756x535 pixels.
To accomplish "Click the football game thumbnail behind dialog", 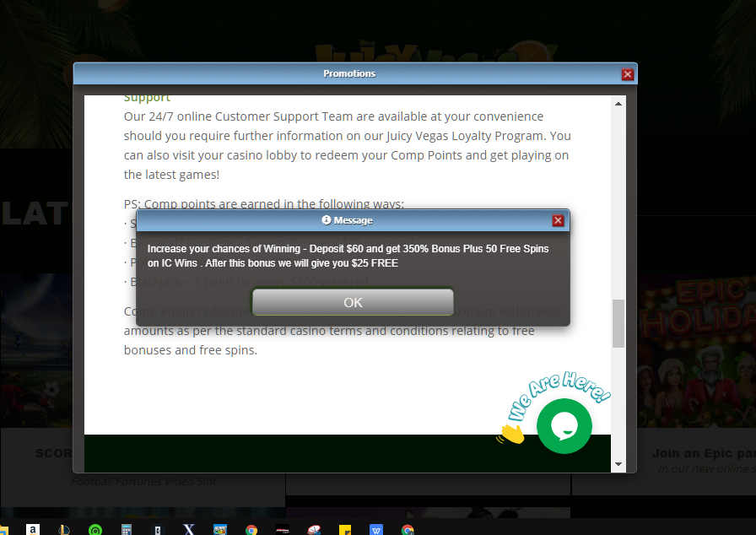I will click(x=36, y=350).
